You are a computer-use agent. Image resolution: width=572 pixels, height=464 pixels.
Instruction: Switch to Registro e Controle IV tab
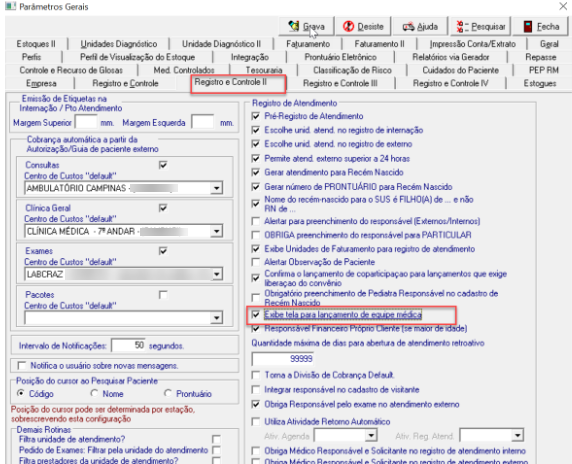[x=451, y=84]
